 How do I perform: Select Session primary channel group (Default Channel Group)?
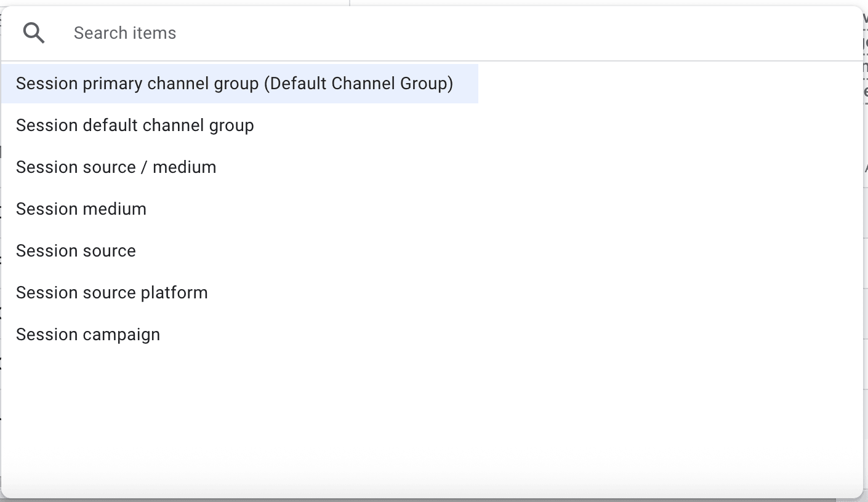point(235,84)
